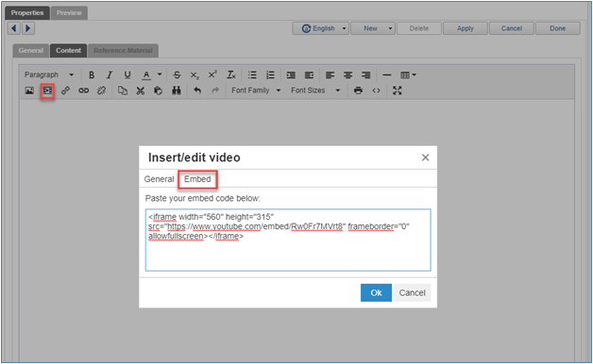This screenshot has width=593, height=364.
Task: Switch to the Preview tab
Action: (69, 13)
